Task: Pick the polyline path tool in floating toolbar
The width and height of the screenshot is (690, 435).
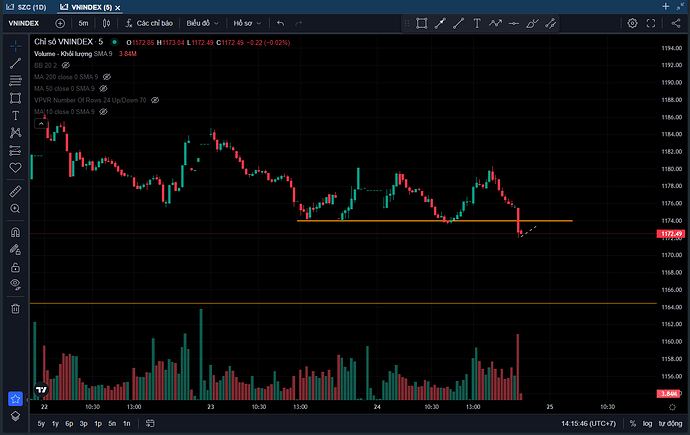Action: pos(495,23)
